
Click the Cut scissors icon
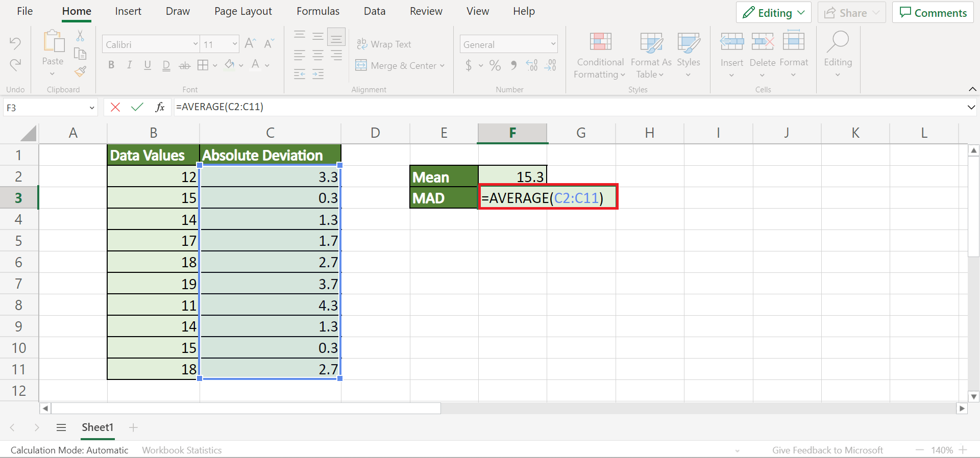(x=80, y=36)
